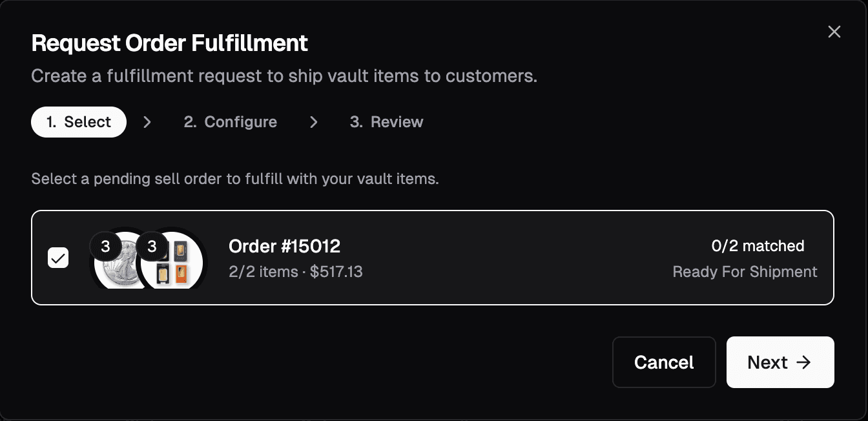This screenshot has width=868, height=421.
Task: Click the arrow icon inside Next
Action: (x=803, y=362)
